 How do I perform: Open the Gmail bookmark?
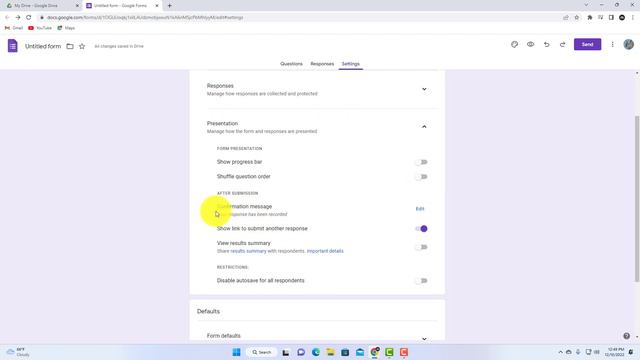14,28
